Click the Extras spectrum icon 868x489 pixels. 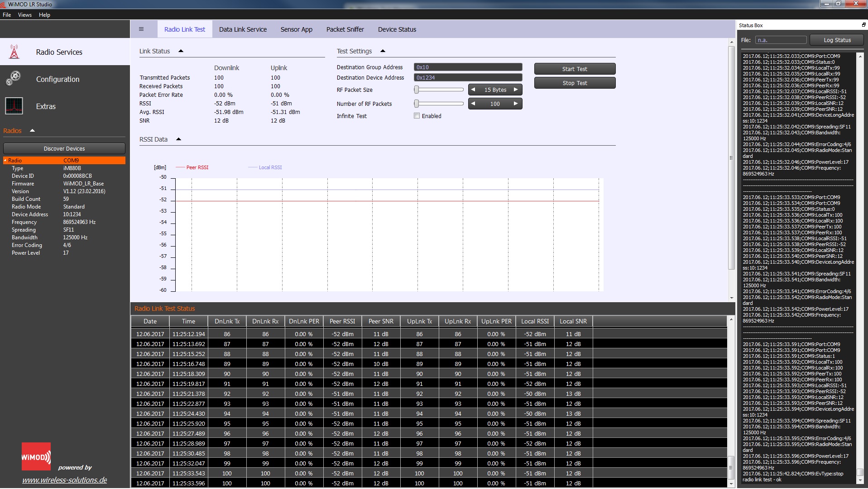pos(14,106)
